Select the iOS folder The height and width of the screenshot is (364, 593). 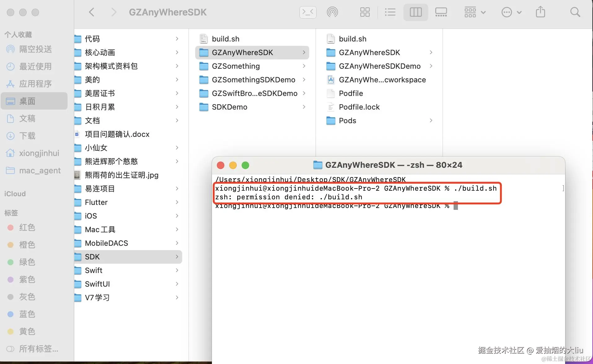tap(128, 216)
